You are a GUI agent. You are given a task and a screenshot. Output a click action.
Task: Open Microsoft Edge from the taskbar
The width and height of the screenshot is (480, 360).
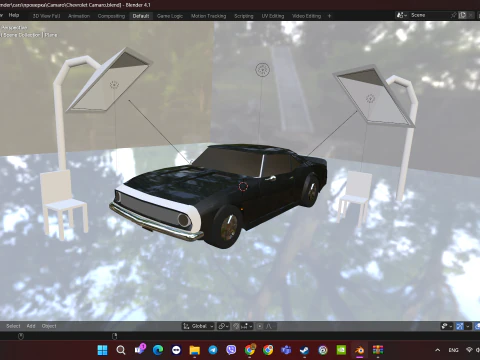coord(158,350)
